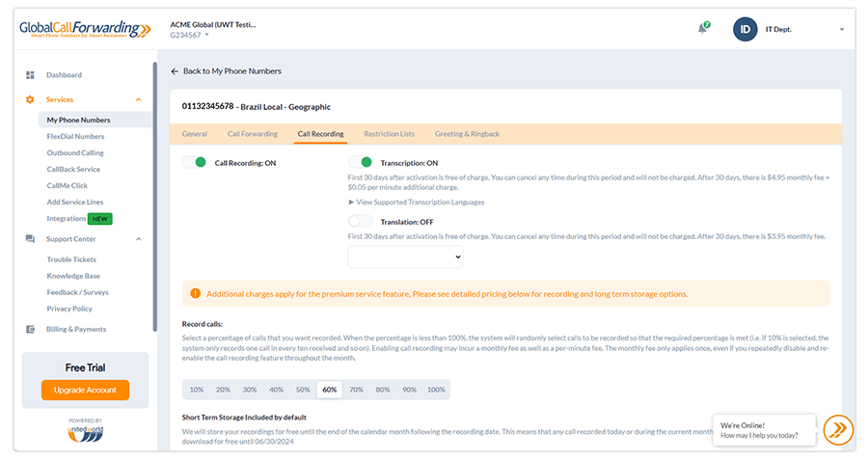The width and height of the screenshot is (868, 461).
Task: Click the We're Online chat bubble
Action: coord(764,430)
